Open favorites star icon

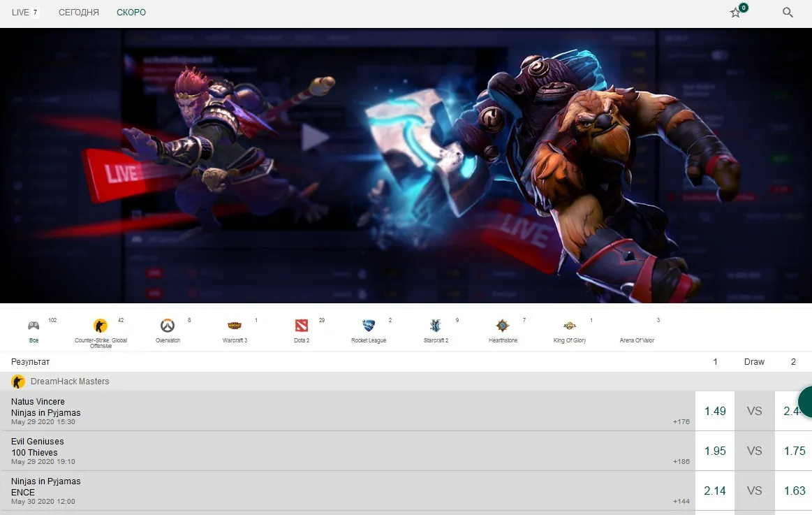click(x=735, y=13)
